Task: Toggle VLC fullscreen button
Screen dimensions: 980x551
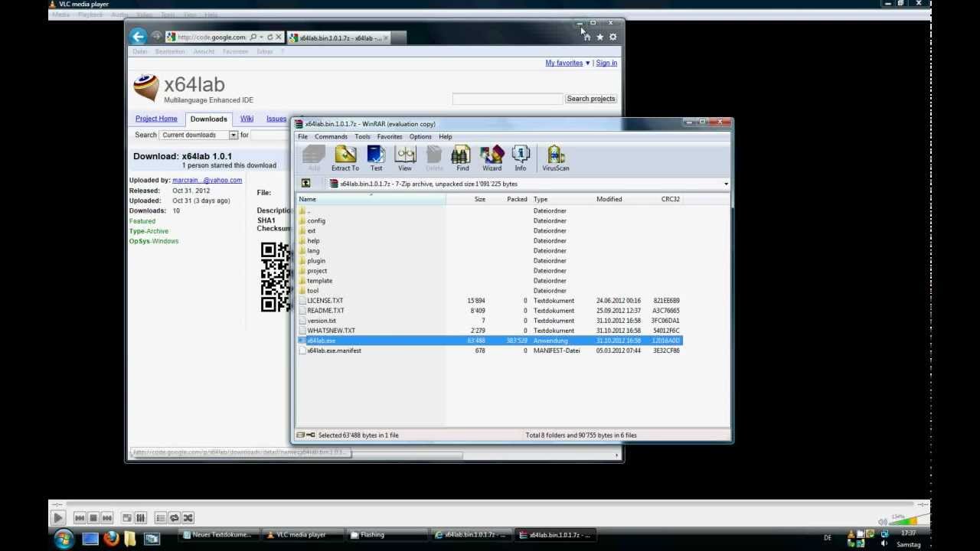Action: (127, 518)
